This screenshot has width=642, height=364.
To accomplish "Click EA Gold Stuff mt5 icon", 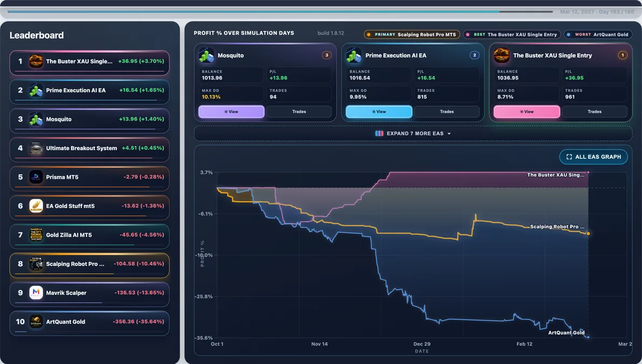I will pos(36,206).
